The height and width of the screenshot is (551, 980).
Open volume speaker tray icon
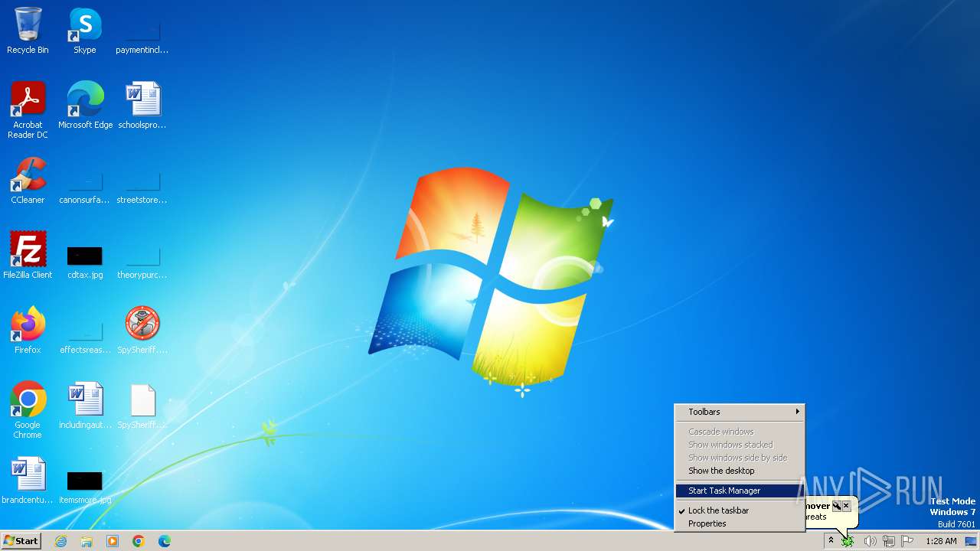click(870, 542)
